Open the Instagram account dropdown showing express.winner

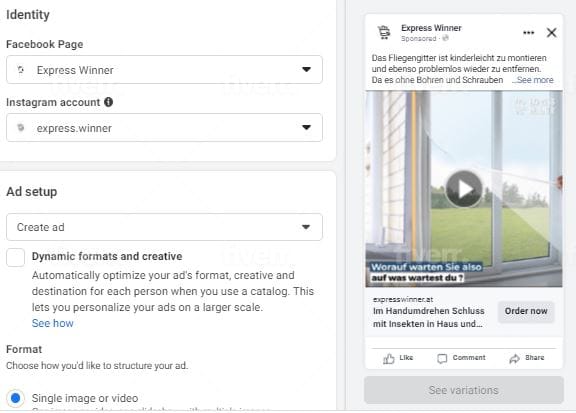tap(164, 128)
